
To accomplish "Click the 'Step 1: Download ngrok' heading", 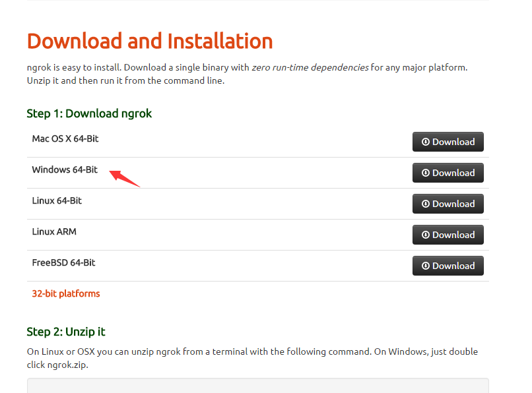I will click(89, 113).
